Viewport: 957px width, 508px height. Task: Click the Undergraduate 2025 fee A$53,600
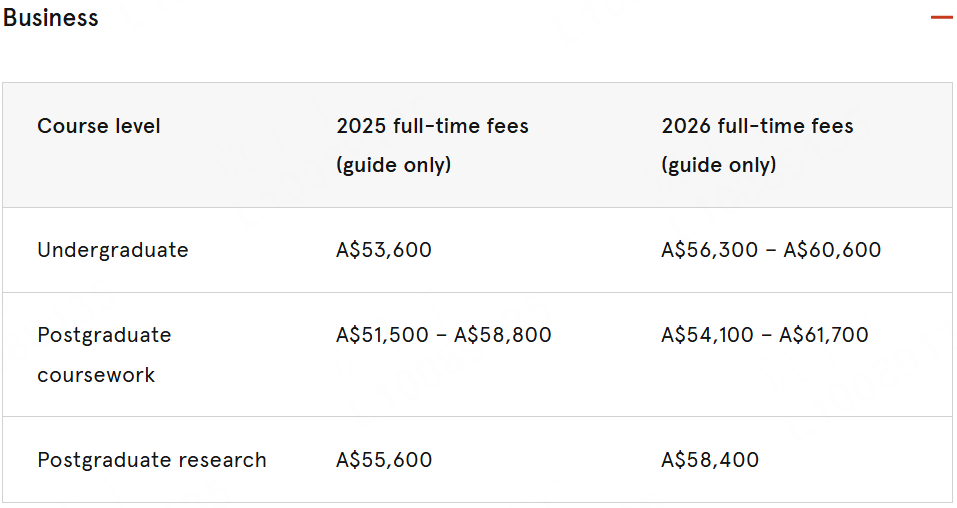pos(384,250)
